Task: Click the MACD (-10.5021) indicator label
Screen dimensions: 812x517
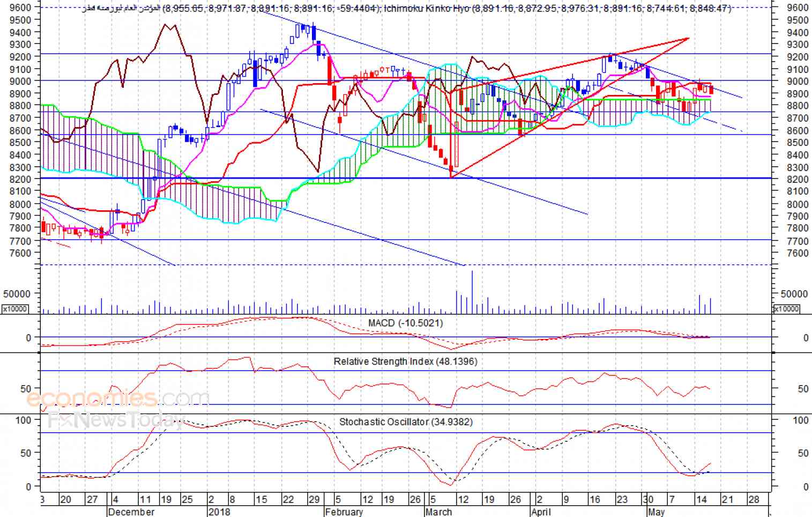Action: point(405,323)
